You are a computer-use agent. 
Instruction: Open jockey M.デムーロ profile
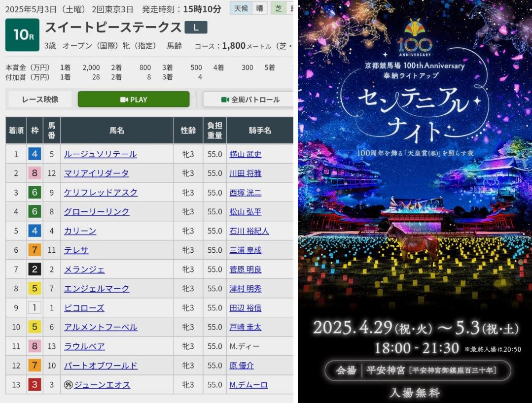pyautogui.click(x=248, y=385)
